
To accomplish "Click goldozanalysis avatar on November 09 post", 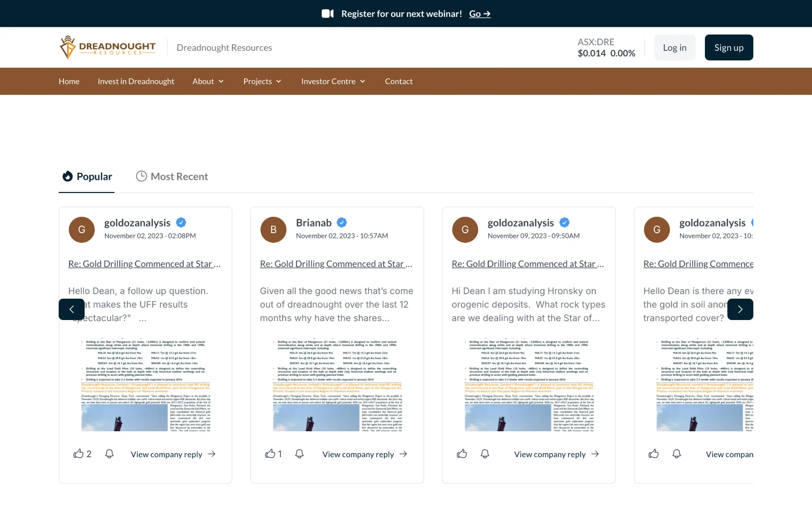I will (x=465, y=230).
